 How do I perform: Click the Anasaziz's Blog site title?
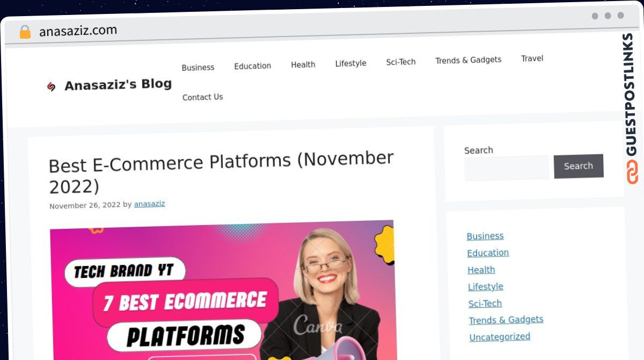118,84
